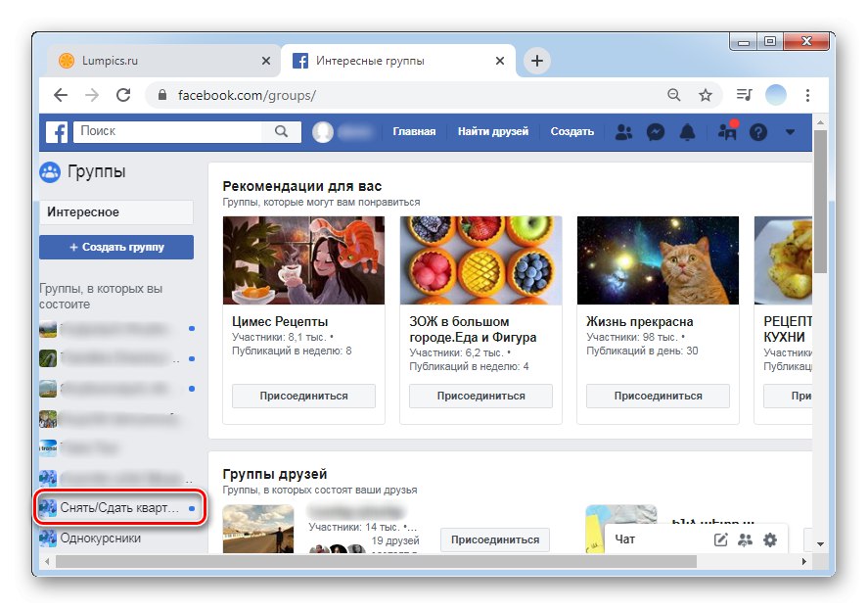Image resolution: width=868 pixels, height=609 pixels.
Task: Go to Главная
Action: (x=414, y=132)
